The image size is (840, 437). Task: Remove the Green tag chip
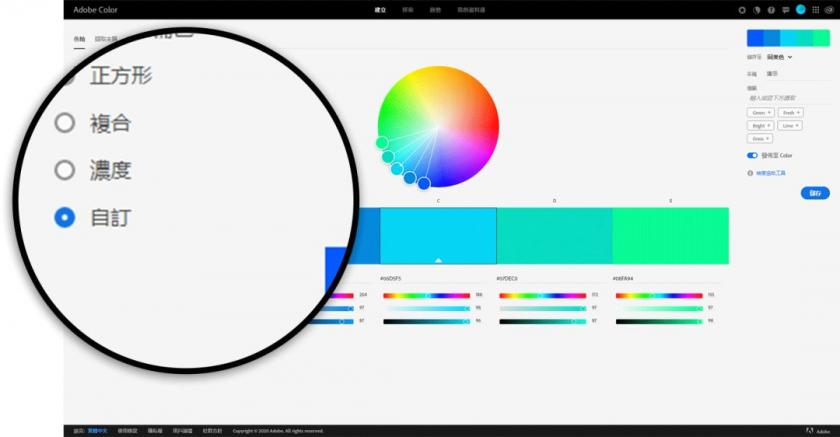tap(770, 113)
